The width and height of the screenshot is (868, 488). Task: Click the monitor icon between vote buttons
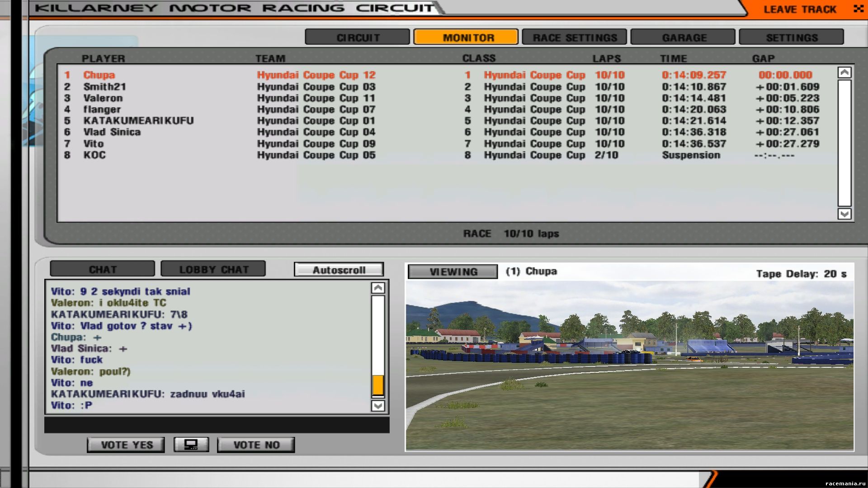point(191,445)
